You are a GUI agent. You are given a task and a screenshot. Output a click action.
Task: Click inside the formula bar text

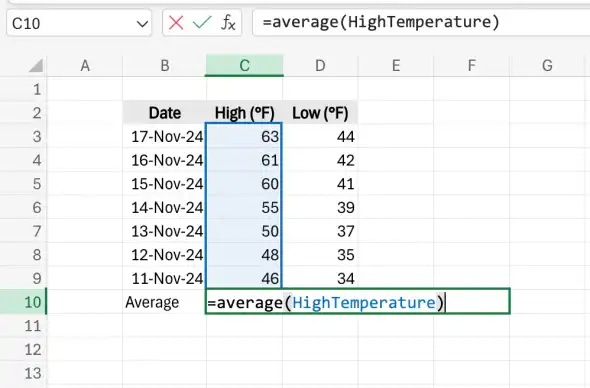point(381,22)
